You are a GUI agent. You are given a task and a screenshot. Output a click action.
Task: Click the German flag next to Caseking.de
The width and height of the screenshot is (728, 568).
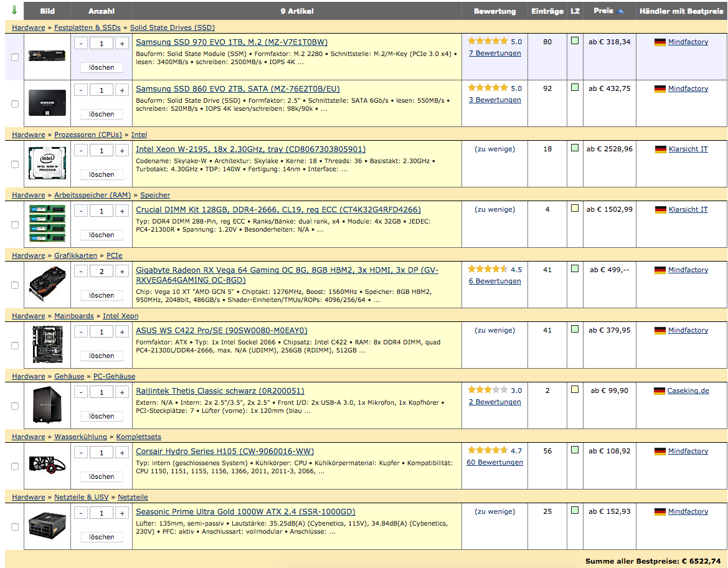(x=659, y=391)
